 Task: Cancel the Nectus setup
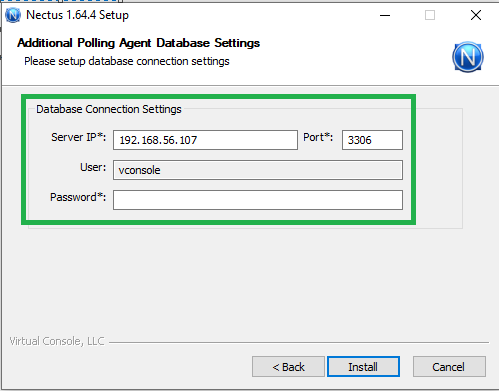[449, 367]
